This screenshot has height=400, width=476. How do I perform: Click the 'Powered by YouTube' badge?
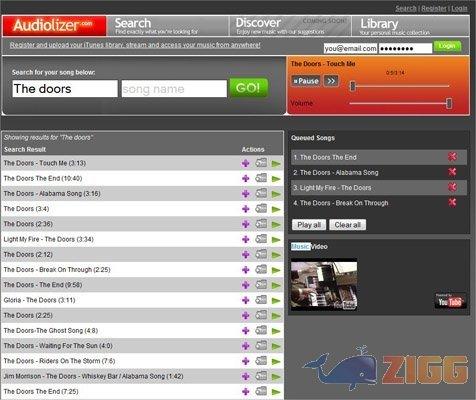coord(450,301)
